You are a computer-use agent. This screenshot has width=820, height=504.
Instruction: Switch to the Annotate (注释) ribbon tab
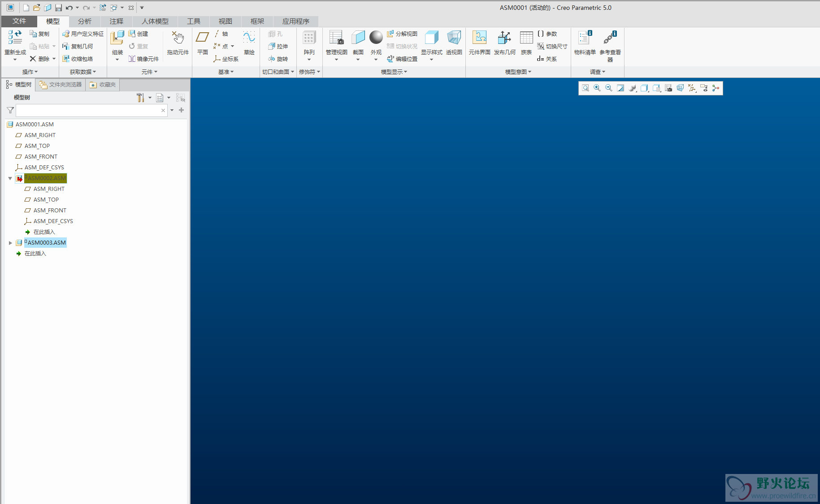pyautogui.click(x=116, y=21)
